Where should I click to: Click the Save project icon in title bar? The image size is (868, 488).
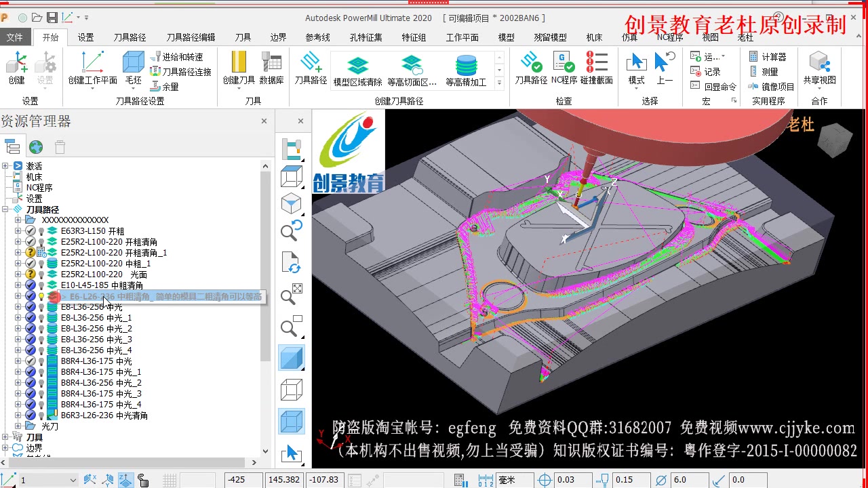pos(52,18)
